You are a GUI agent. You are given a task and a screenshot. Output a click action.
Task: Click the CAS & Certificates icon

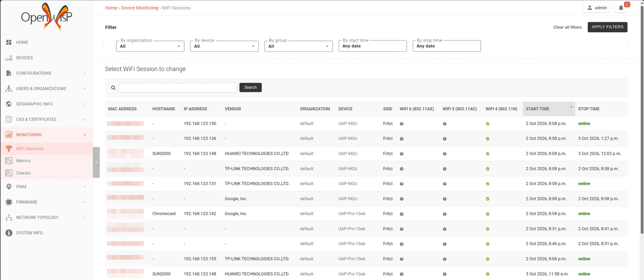(x=9, y=119)
